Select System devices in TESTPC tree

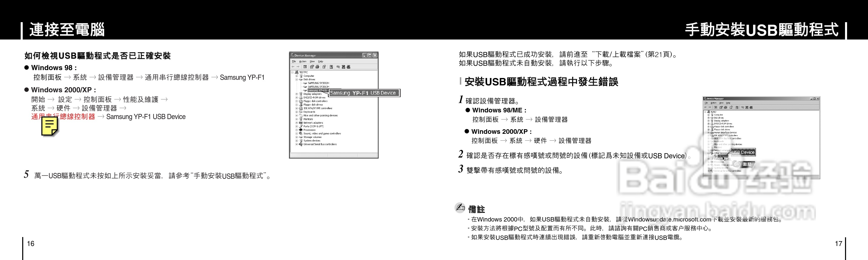tap(312, 141)
